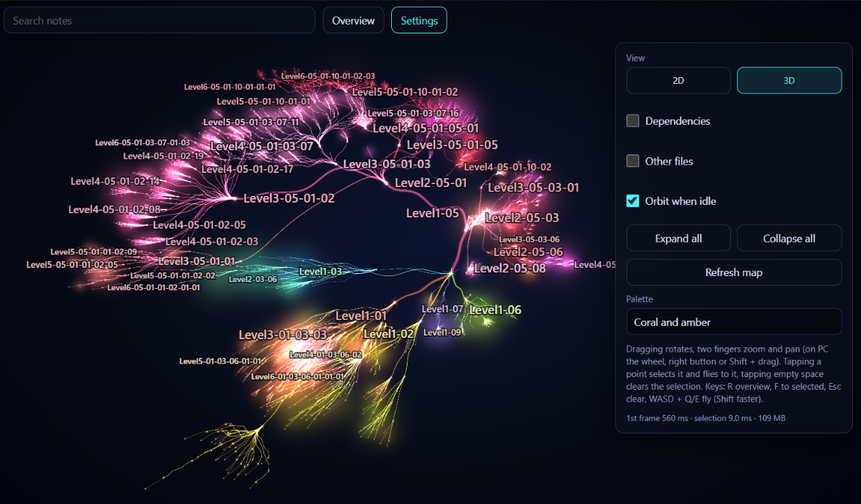Select the Level2-03-06 node label
This screenshot has height=504, width=861.
coord(252,279)
